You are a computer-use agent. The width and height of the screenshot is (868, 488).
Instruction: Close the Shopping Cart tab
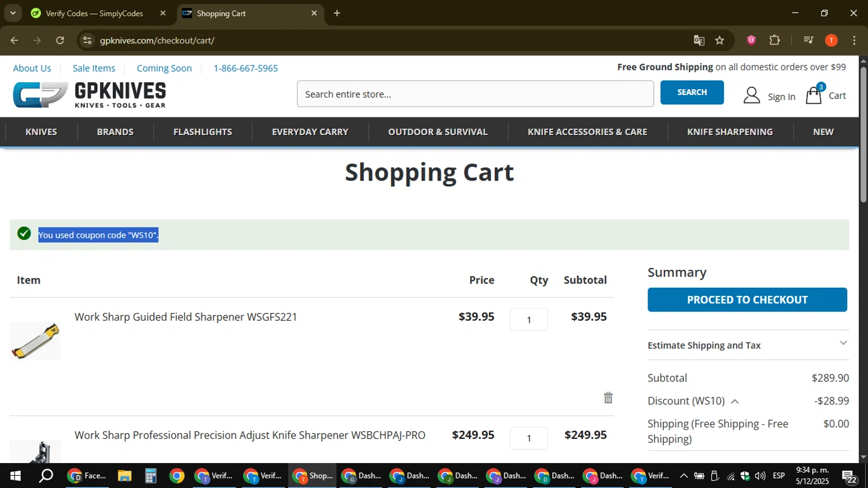point(314,13)
